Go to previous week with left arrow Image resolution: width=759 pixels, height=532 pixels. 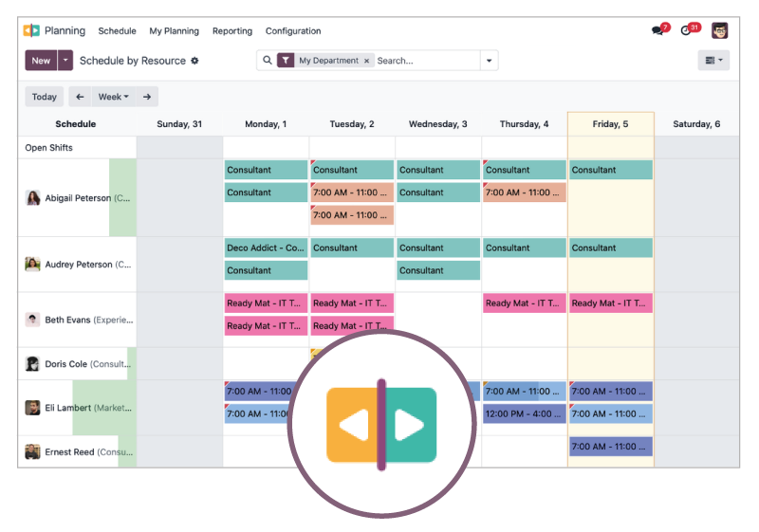(x=80, y=97)
